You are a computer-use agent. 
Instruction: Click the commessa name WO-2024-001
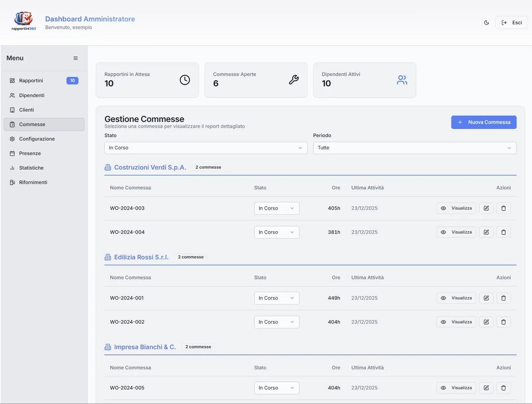127,298
